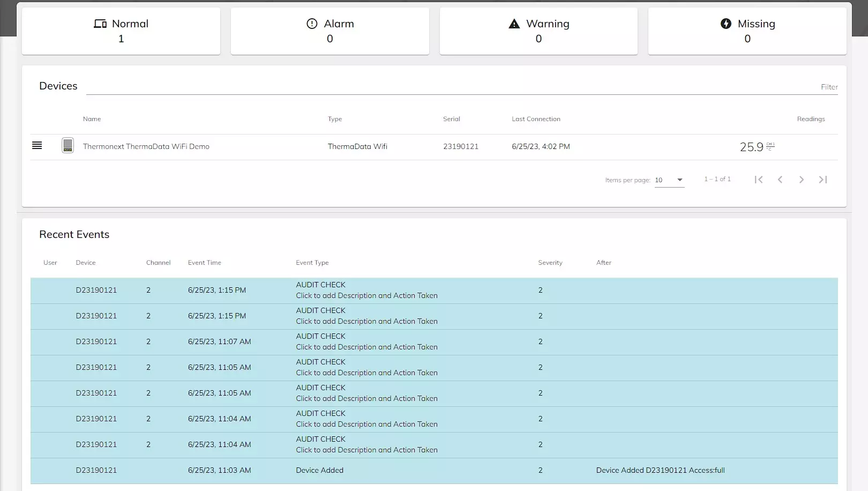Go to the next devices page
Image resolution: width=868 pixels, height=491 pixels.
(802, 180)
